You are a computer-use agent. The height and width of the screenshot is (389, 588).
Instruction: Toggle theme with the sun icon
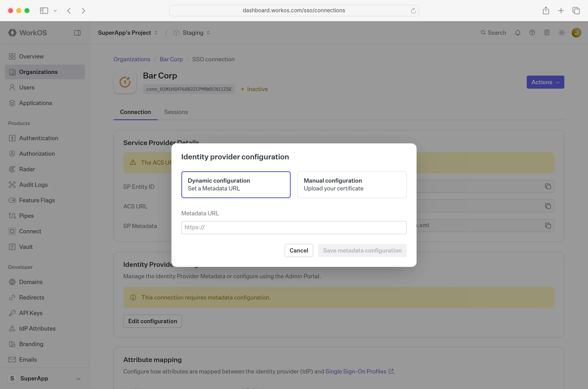pos(562,33)
